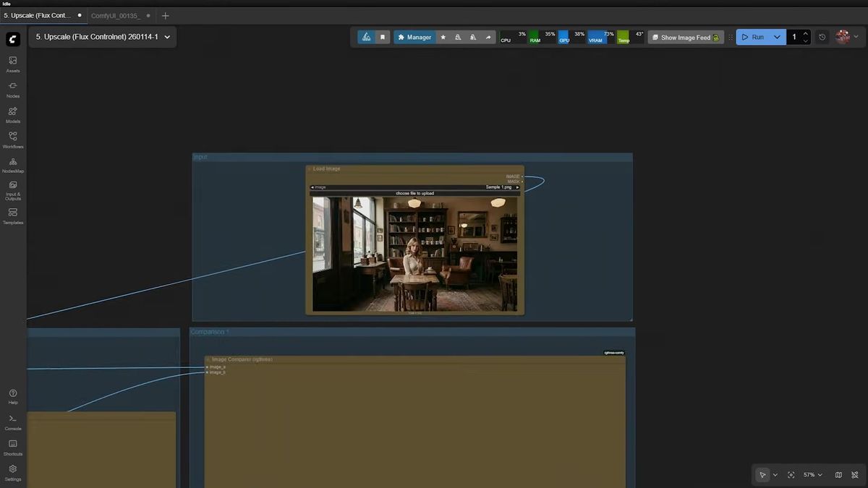Select the Comparison 1 group title

click(x=210, y=332)
